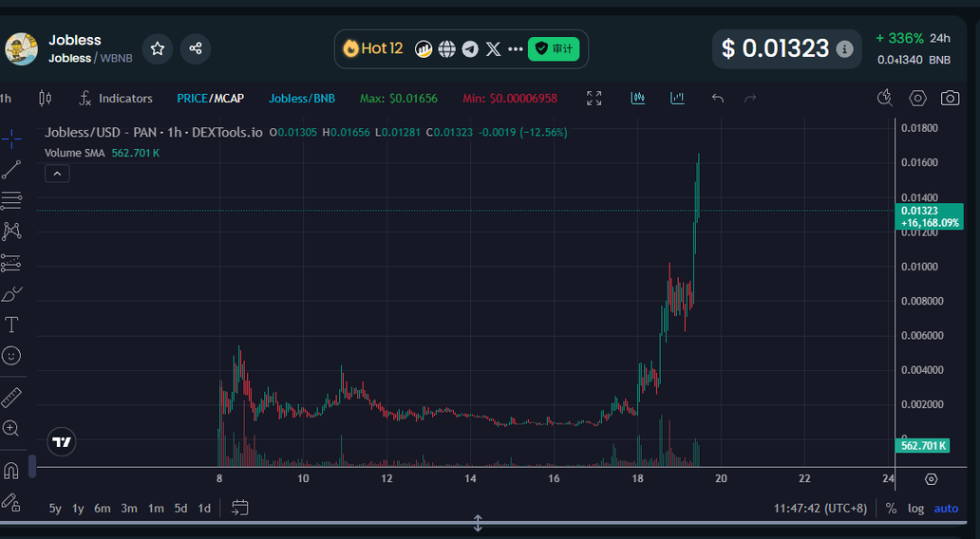Open the chart link icon beside Hot 12

pos(424,48)
